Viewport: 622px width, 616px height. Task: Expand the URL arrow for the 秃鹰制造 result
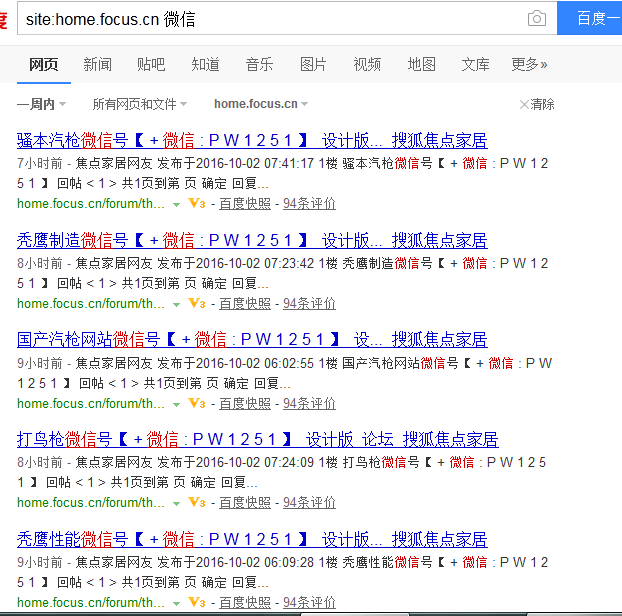177,305
